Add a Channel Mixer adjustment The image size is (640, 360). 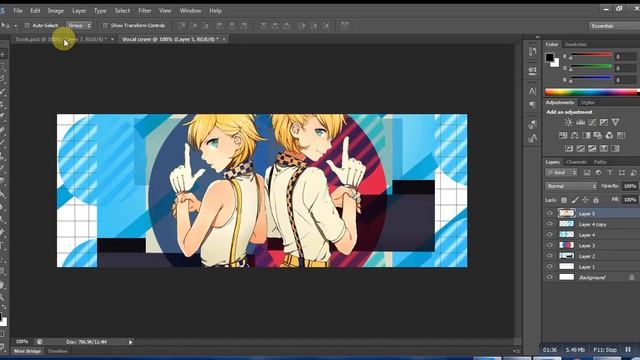tap(609, 135)
